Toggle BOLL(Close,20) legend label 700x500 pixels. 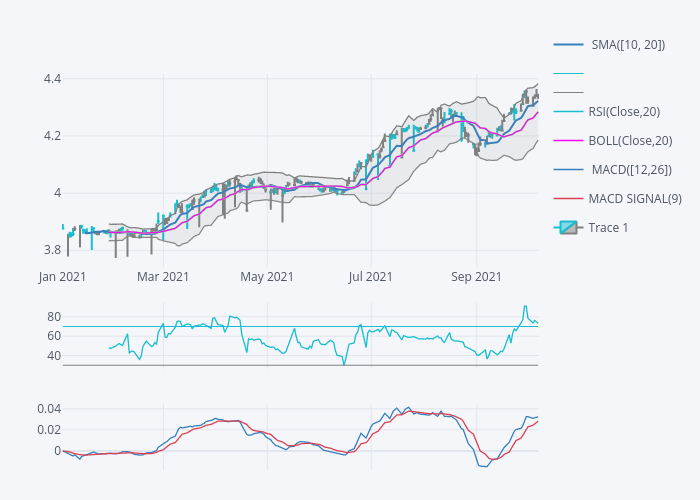tap(630, 140)
